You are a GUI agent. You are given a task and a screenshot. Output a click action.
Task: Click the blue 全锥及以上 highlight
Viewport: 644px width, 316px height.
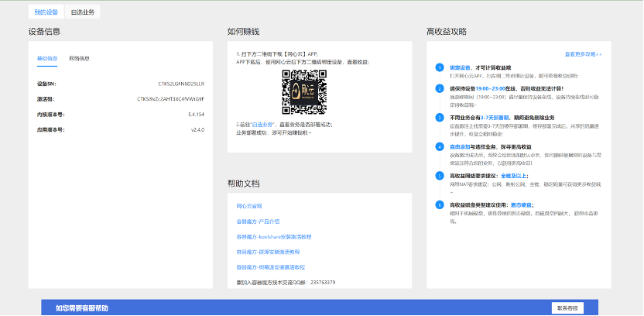(513, 176)
